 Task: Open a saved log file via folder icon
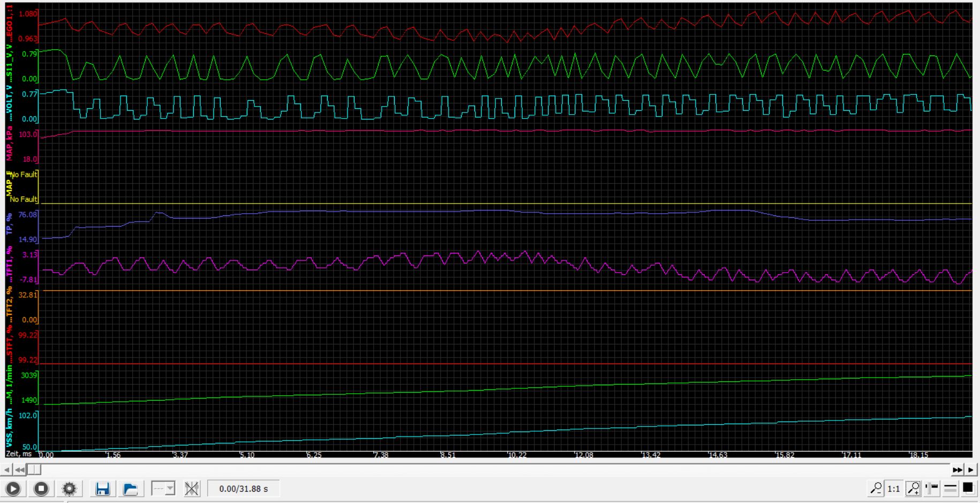pyautogui.click(x=131, y=489)
